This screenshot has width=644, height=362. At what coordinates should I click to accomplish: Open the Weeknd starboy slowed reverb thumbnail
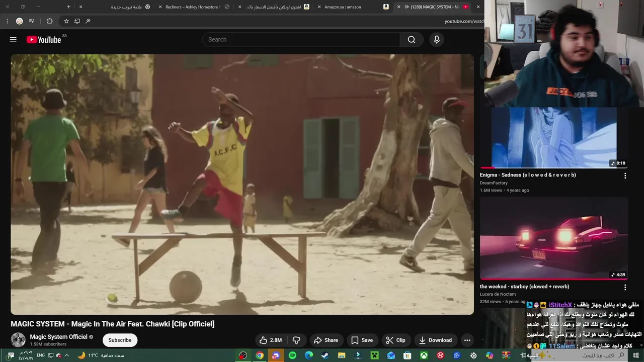click(x=554, y=238)
